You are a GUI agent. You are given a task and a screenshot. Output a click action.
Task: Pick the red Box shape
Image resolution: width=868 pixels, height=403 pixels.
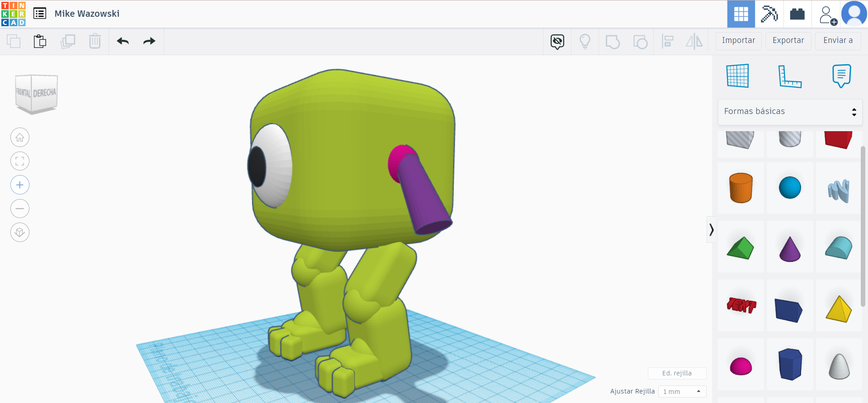838,139
